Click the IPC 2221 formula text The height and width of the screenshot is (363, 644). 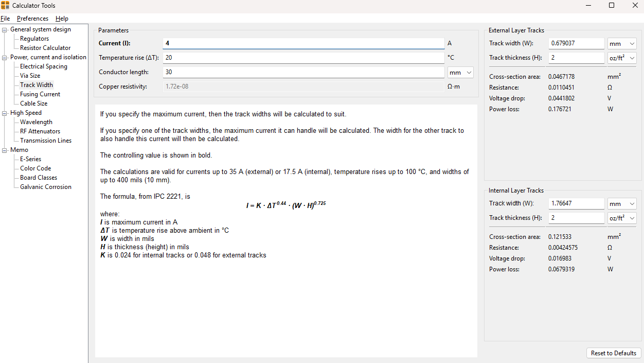(x=286, y=205)
